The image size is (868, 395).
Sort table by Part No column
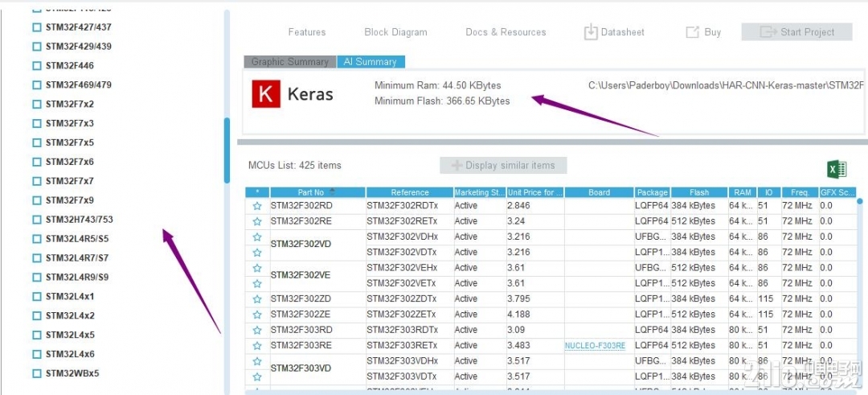(x=317, y=192)
